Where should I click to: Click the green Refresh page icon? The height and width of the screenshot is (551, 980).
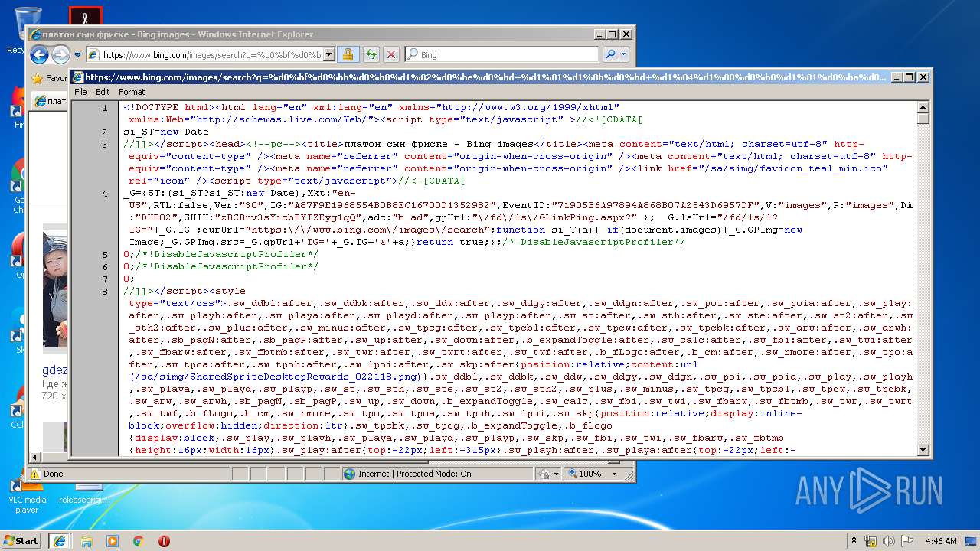[371, 54]
